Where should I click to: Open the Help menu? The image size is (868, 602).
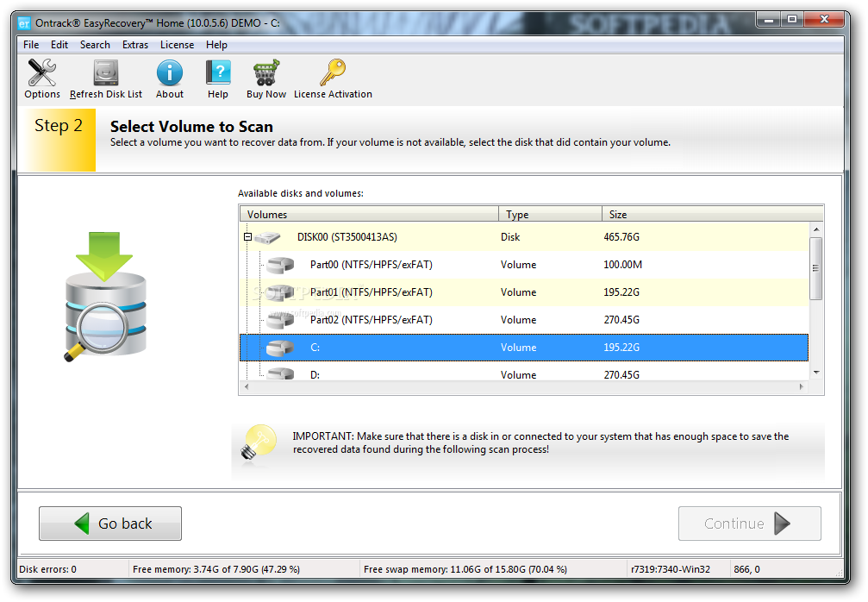tap(216, 45)
